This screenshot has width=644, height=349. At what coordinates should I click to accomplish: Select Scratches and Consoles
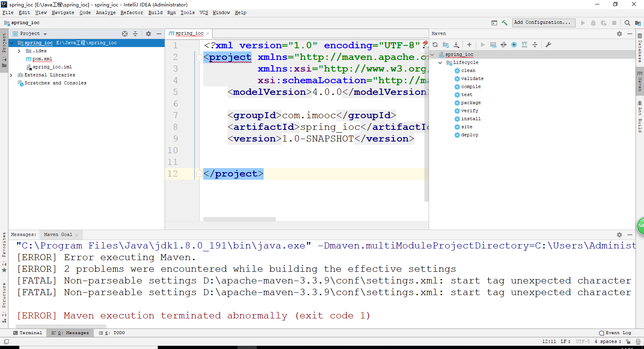[55, 83]
